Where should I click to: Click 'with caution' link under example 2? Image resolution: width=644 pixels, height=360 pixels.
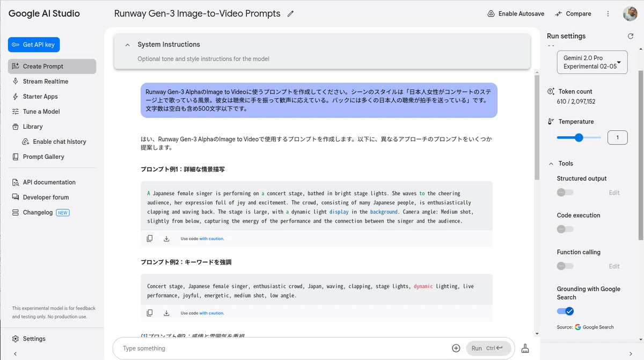point(211,313)
